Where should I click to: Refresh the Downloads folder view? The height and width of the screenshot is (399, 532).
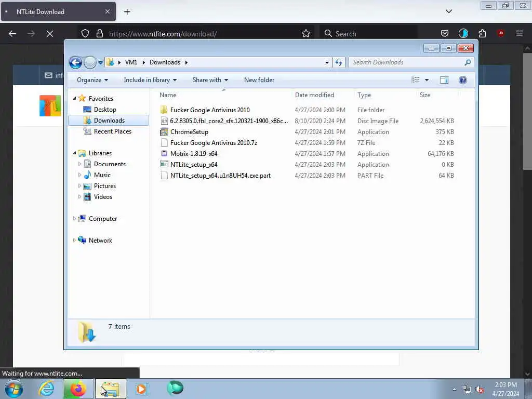[339, 62]
